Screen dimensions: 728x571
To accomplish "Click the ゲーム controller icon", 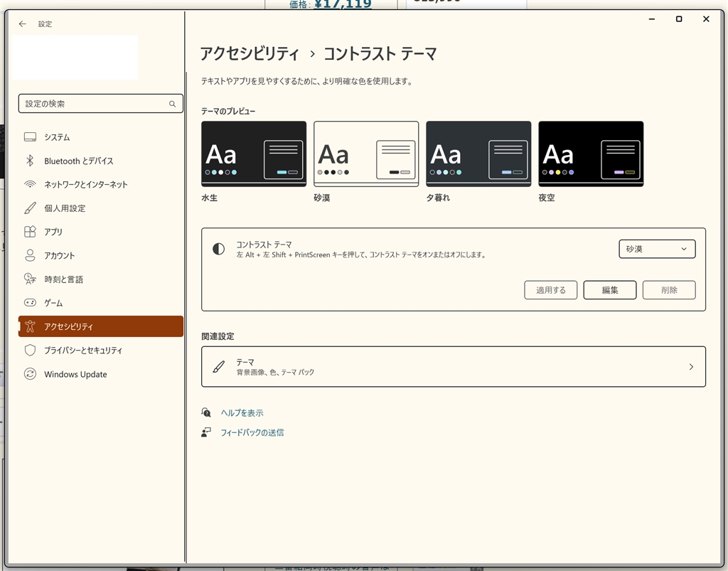I will click(30, 303).
